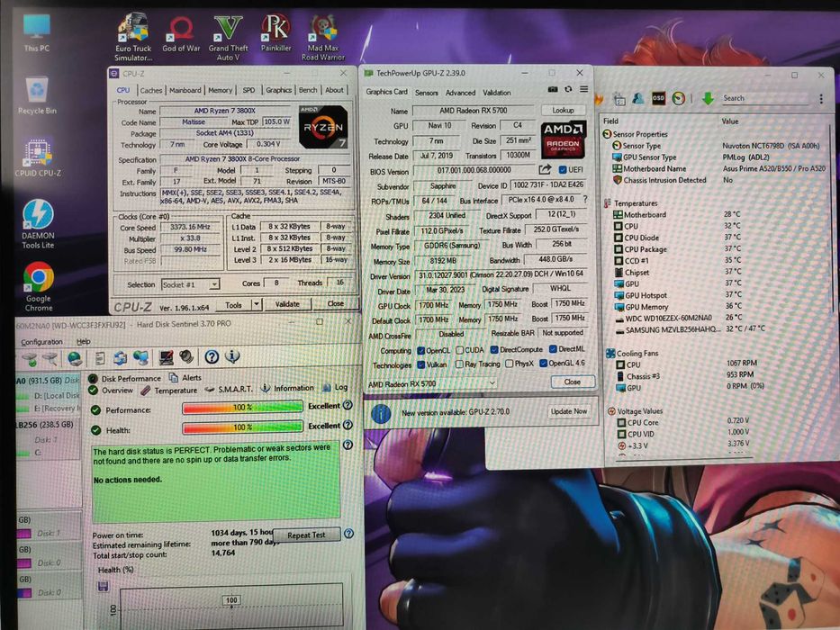Click the Performance help question mark icon
Screen dimensions: 840x630
(348, 405)
